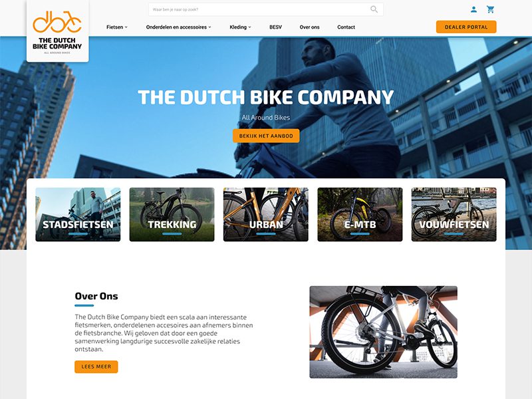Click the Lees Meer button
532x399 pixels.
(96, 367)
